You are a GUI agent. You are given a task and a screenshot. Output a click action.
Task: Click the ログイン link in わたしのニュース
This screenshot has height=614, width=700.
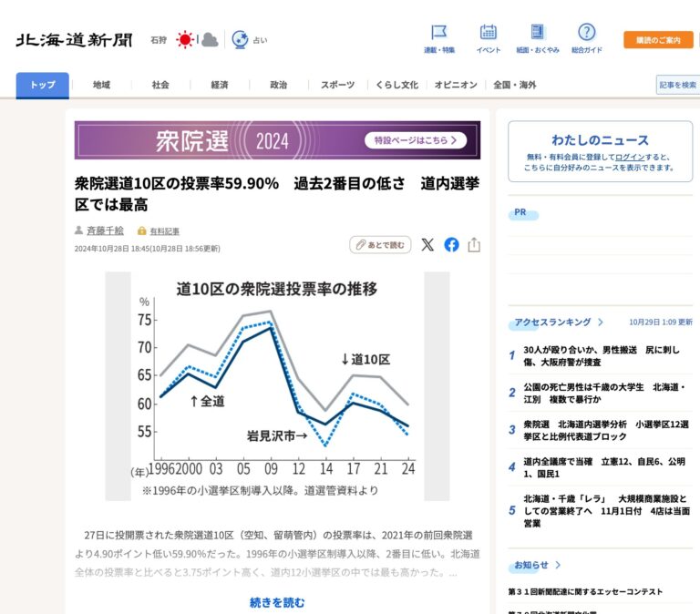pos(630,157)
